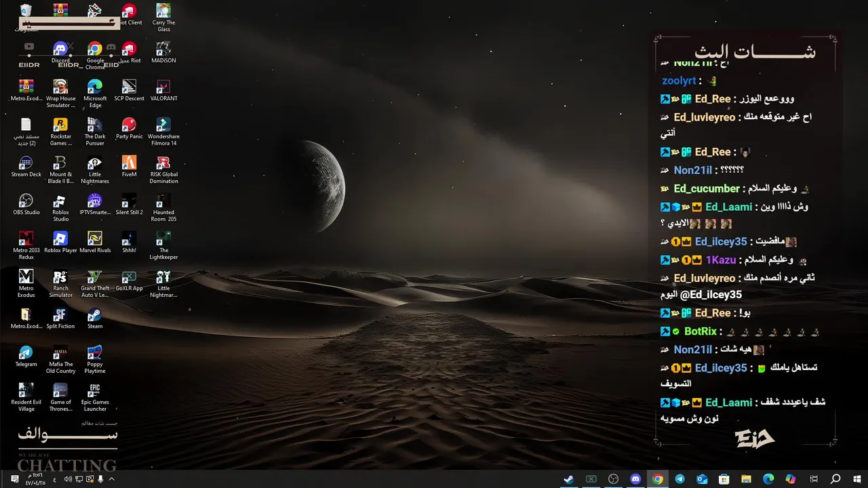This screenshot has height=488, width=868.
Task: Expand hidden system tray icons
Action: point(112,479)
